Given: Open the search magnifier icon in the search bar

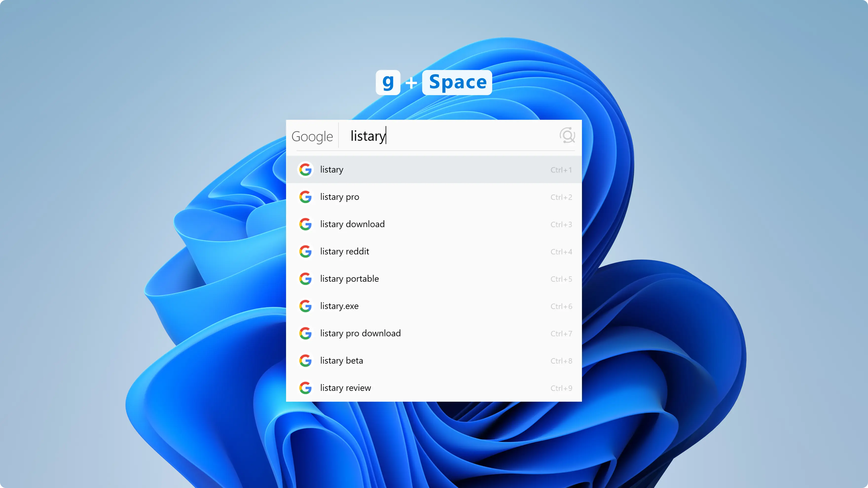Looking at the screenshot, I should [x=567, y=136].
